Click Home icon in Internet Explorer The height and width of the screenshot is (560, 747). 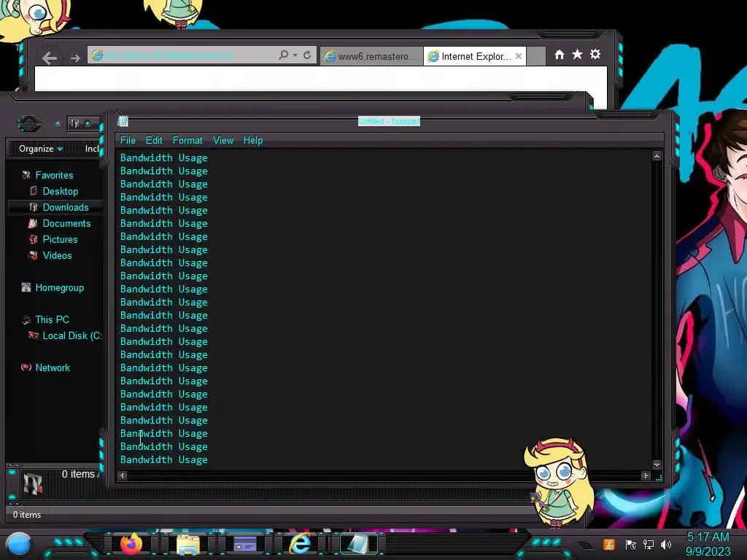[560, 55]
